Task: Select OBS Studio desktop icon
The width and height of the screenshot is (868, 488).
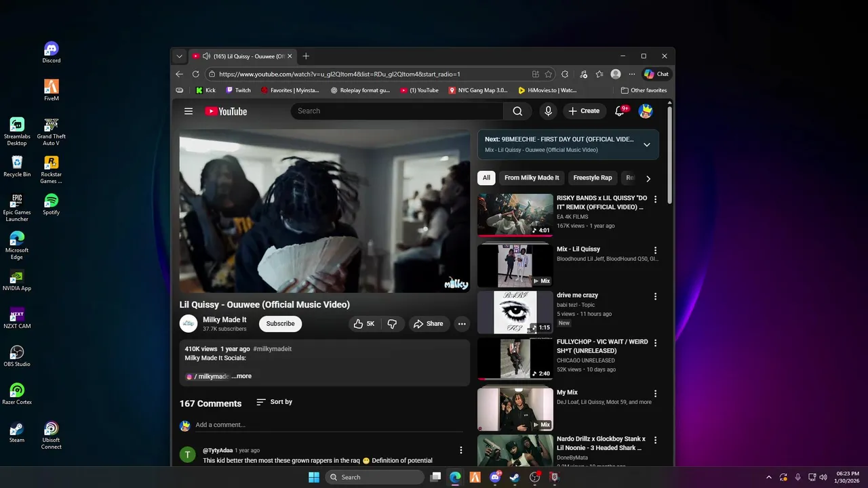Action: tap(17, 356)
